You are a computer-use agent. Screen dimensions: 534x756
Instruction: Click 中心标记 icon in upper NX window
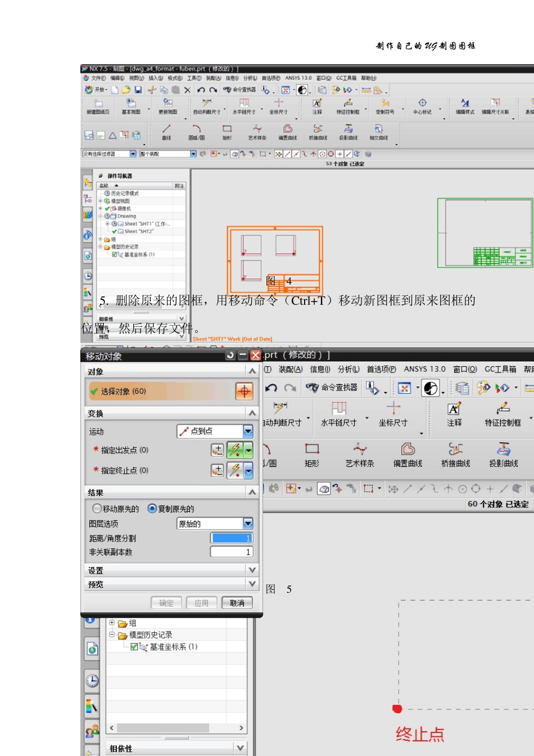[x=422, y=106]
